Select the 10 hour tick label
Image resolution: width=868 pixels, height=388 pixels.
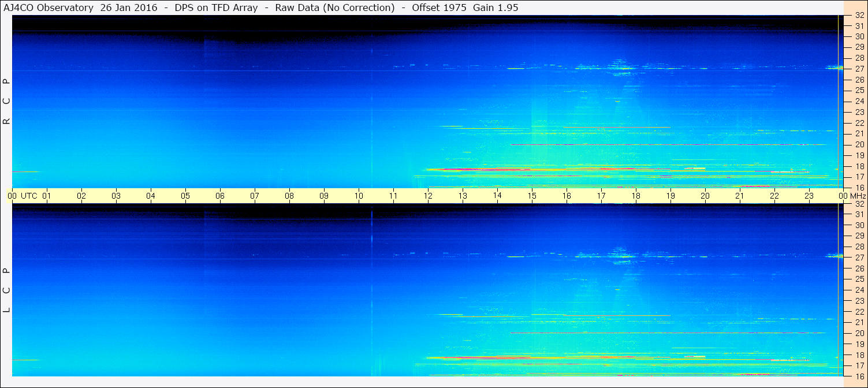359,196
